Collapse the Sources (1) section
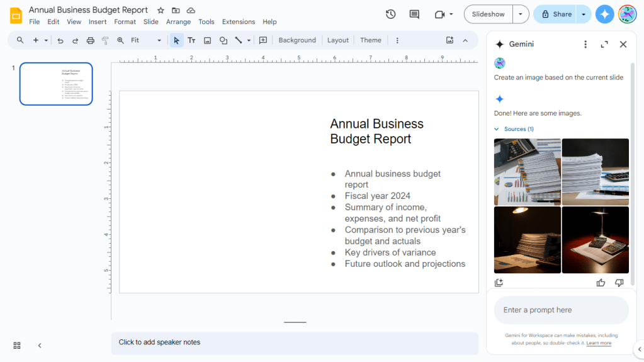The image size is (644, 362). 497,129
